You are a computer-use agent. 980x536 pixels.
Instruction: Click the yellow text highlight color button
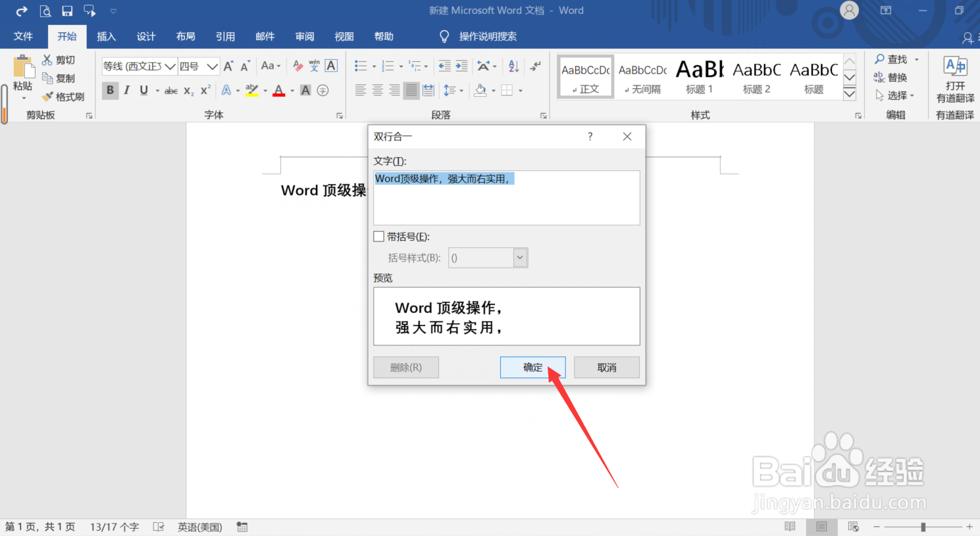click(x=252, y=90)
